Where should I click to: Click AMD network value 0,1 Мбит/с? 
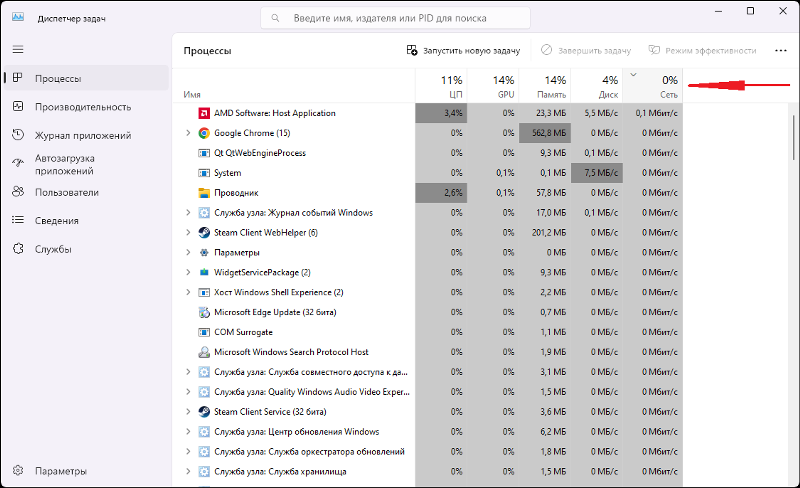[x=653, y=113]
